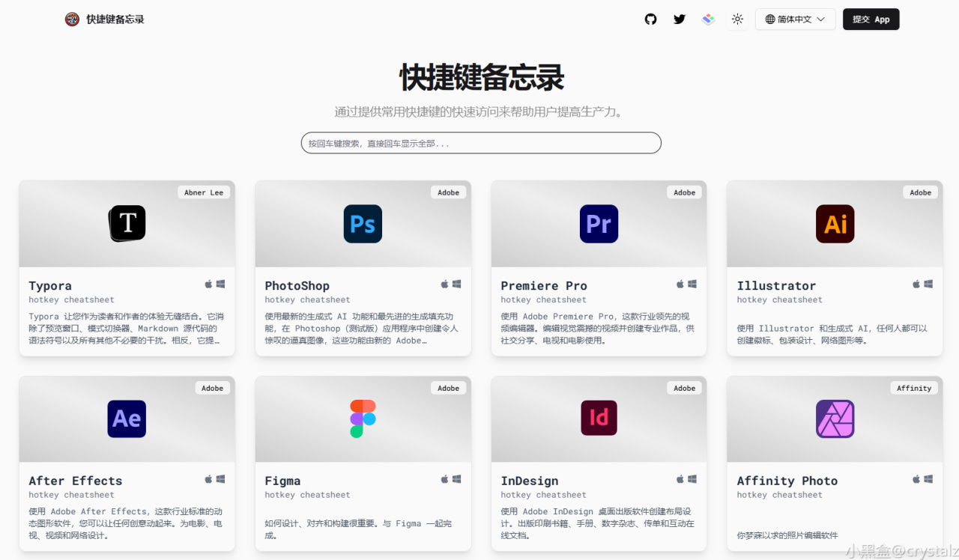959x560 pixels.
Task: Click the Abner Lee author badge
Action: pos(204,192)
